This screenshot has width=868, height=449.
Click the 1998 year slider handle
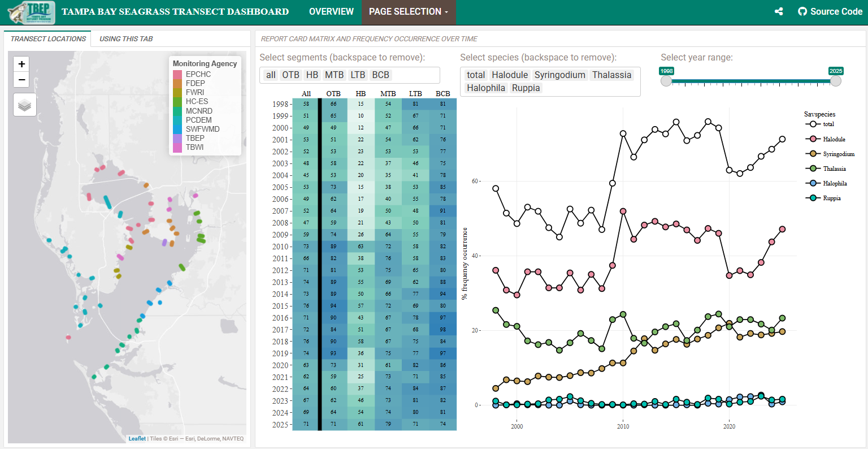[x=666, y=81]
